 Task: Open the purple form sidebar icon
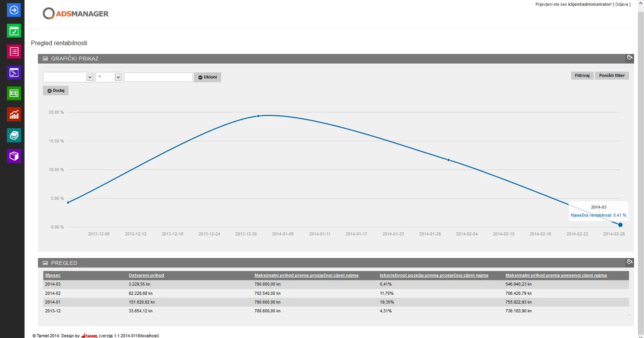tap(14, 73)
